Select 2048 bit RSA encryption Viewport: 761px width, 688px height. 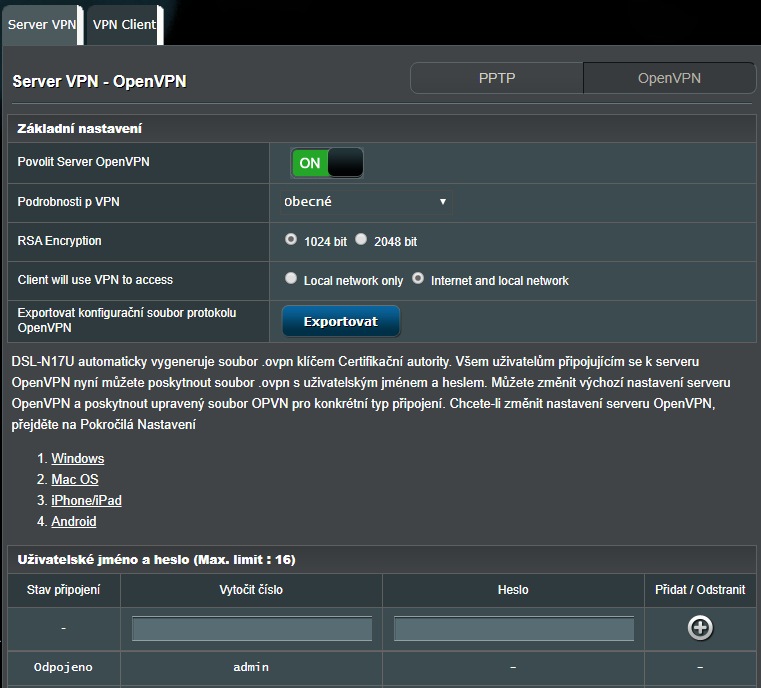point(361,240)
